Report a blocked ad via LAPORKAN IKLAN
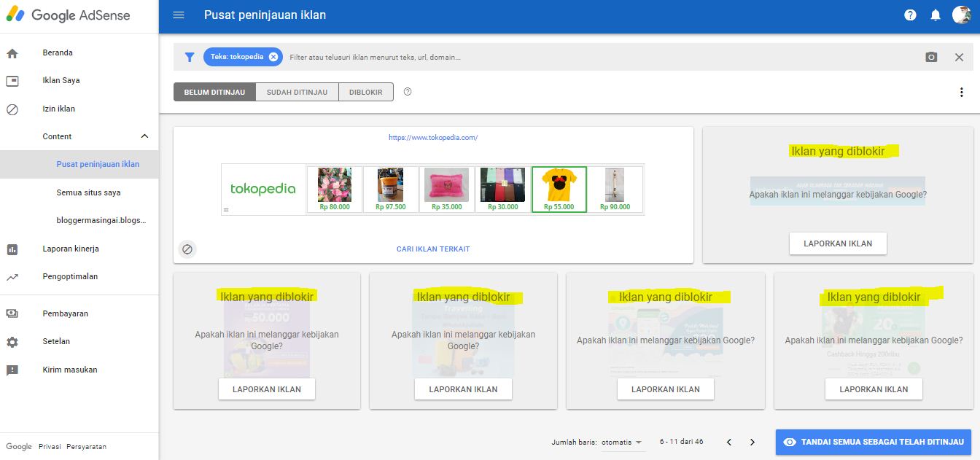 837,243
